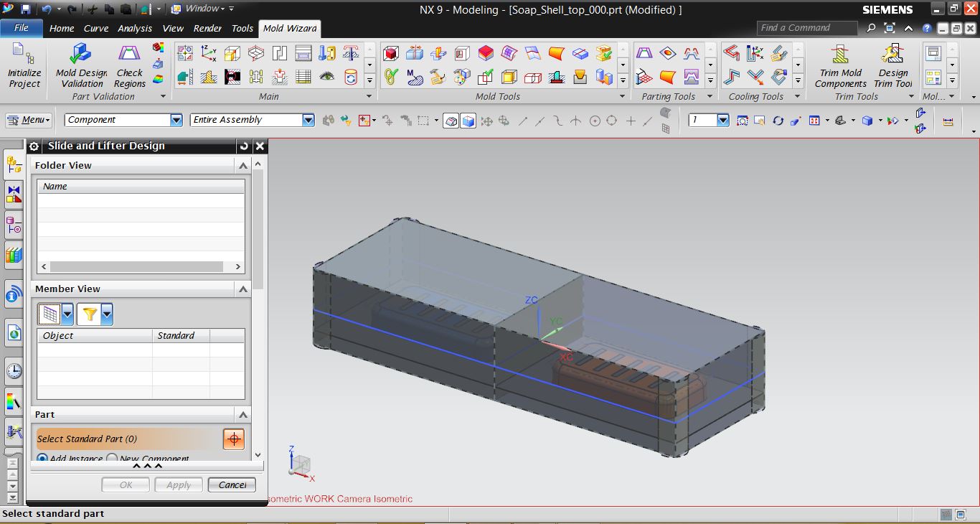Open Mold Design Validation tool
Viewport: 980px width, 524px height.
tap(81, 65)
